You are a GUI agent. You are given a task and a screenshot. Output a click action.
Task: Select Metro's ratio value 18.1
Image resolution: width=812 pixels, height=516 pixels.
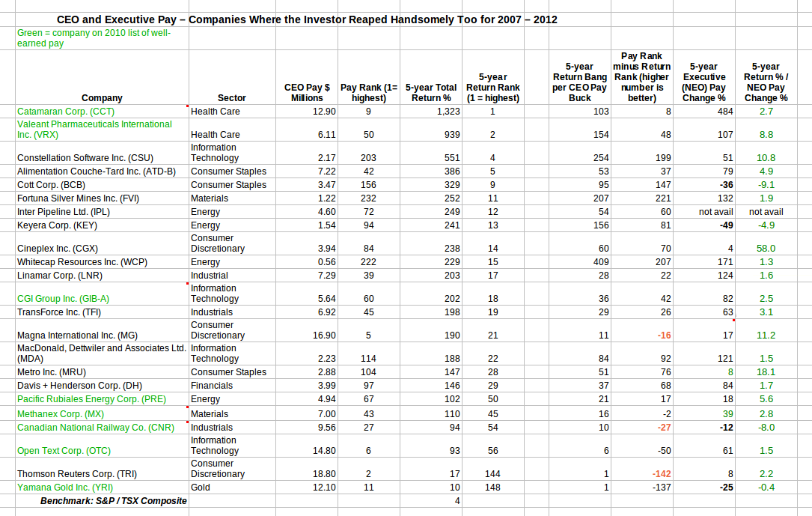click(766, 372)
